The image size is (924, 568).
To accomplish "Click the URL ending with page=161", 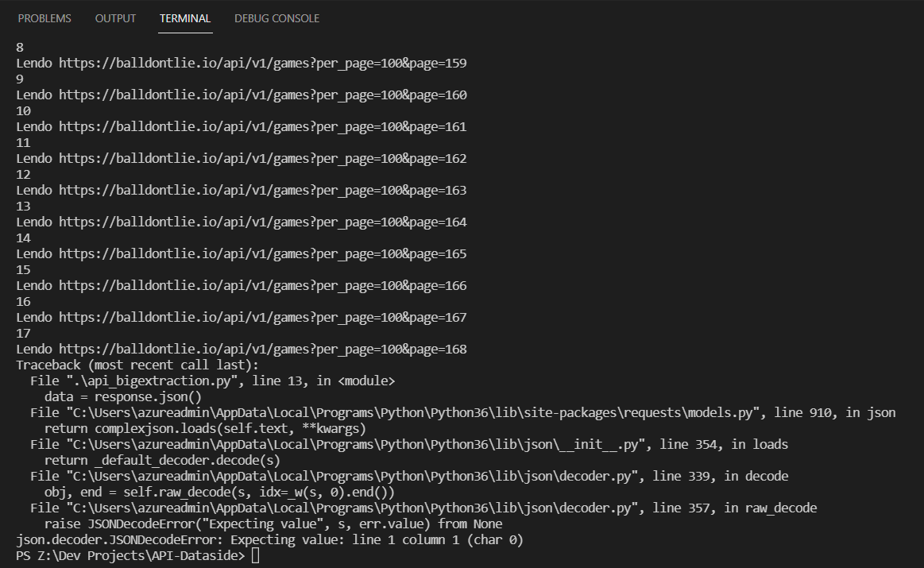I will click(263, 126).
